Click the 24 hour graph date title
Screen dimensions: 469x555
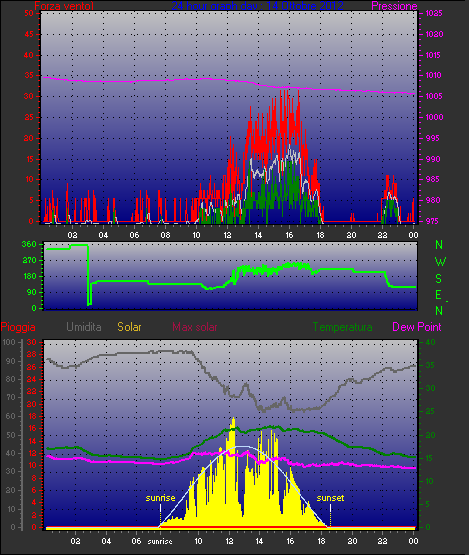click(x=257, y=6)
